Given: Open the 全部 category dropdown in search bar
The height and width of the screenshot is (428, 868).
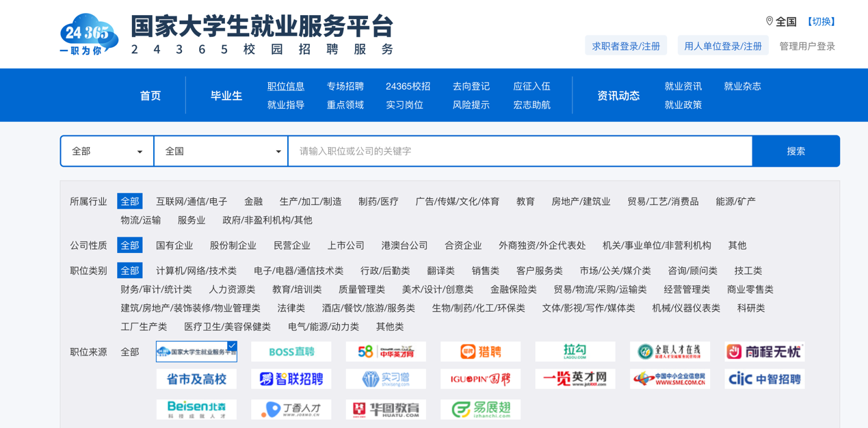Looking at the screenshot, I should coord(107,151).
